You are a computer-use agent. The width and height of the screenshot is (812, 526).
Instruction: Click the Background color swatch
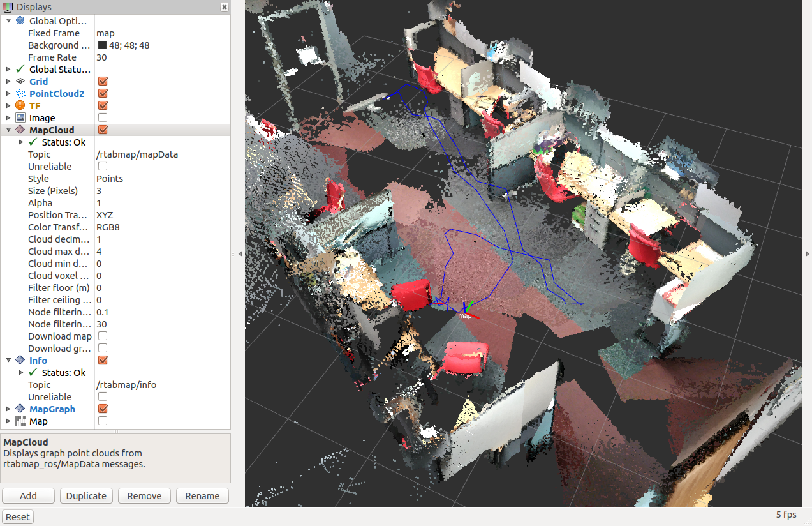[x=102, y=45]
